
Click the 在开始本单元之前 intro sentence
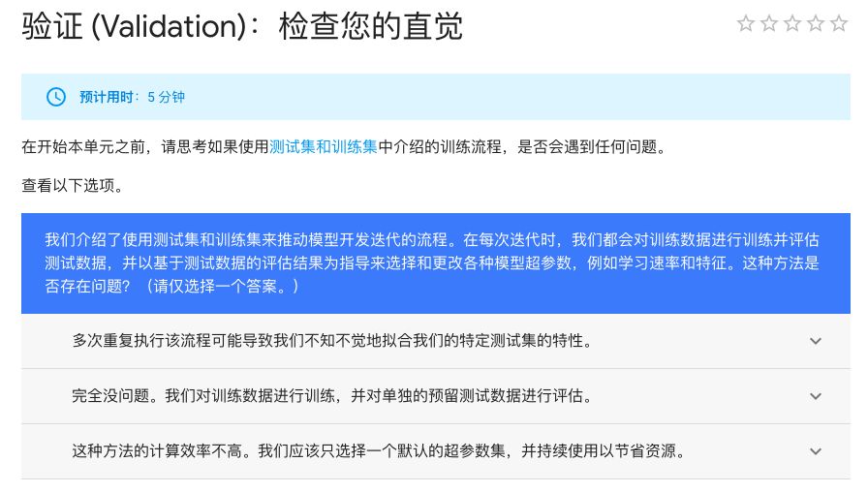[x=145, y=147]
